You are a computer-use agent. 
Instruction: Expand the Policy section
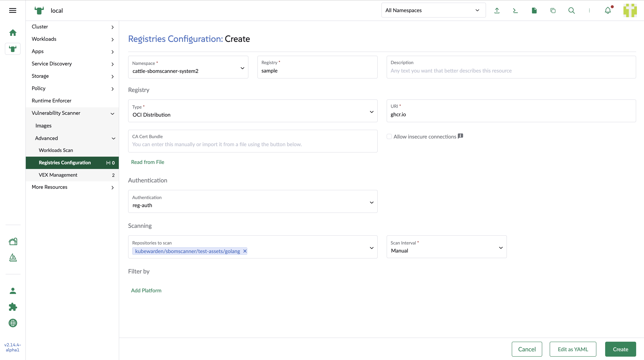[72, 88]
